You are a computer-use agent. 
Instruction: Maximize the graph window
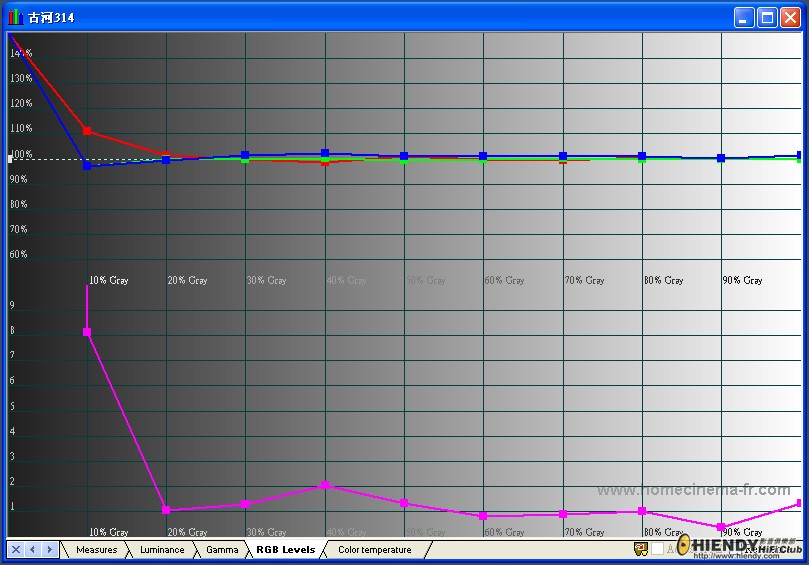coord(767,18)
